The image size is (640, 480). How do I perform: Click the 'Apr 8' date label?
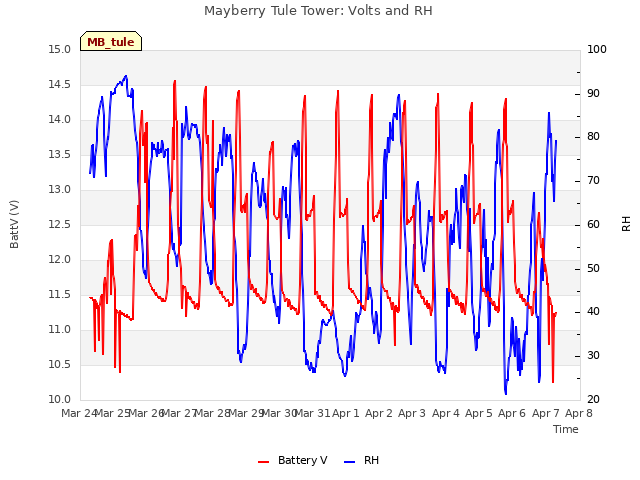(x=579, y=413)
